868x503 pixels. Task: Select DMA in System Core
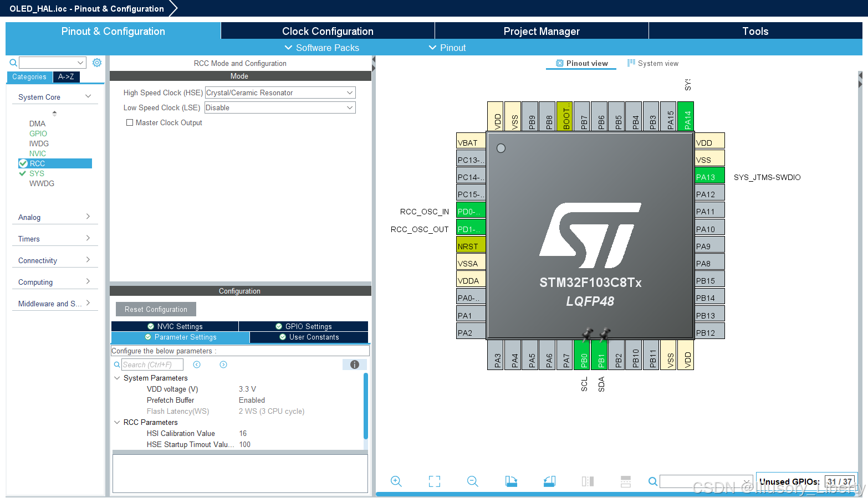[37, 124]
